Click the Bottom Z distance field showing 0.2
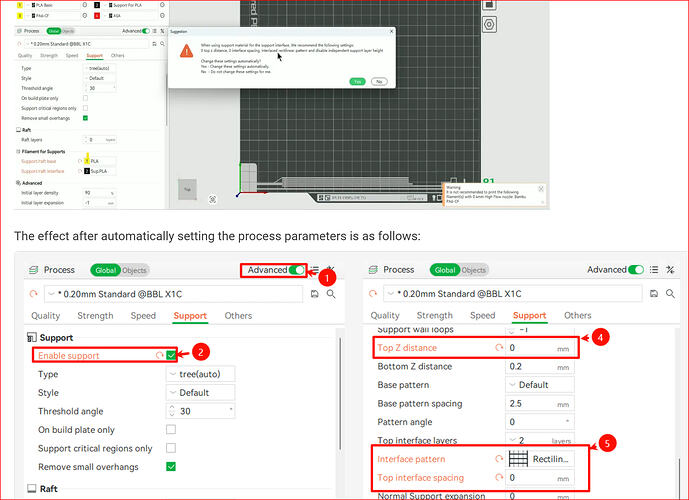The image size is (689, 500). coord(540,366)
